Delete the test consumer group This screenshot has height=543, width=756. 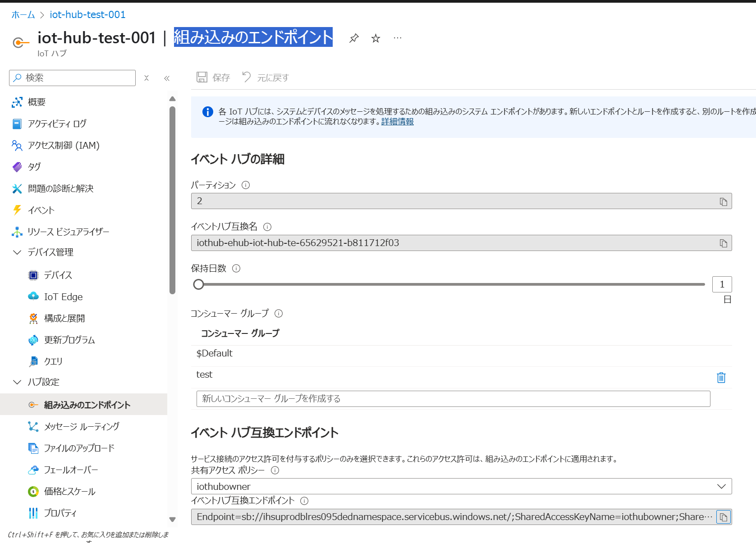[x=721, y=378]
